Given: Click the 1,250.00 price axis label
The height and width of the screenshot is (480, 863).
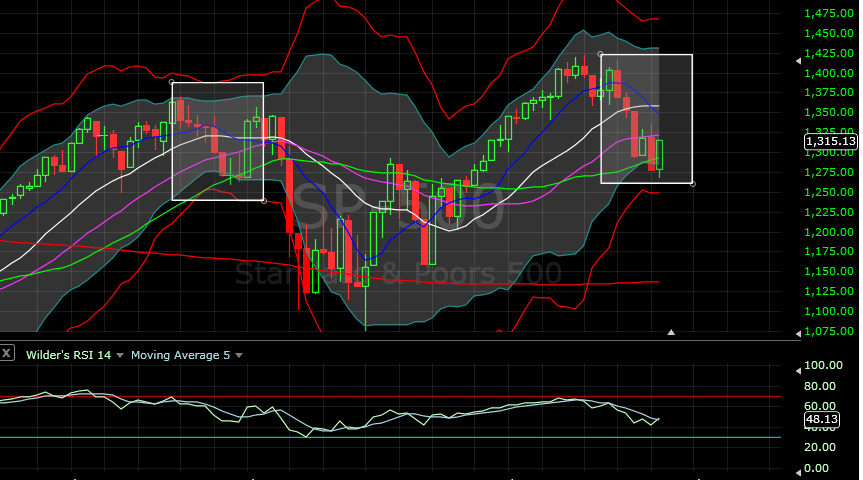Looking at the screenshot, I should click(829, 192).
